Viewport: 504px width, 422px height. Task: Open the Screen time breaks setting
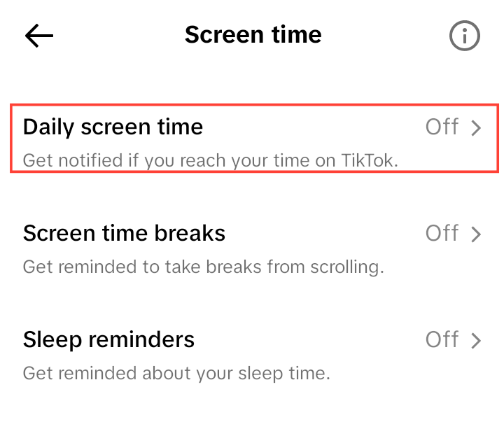click(124, 233)
